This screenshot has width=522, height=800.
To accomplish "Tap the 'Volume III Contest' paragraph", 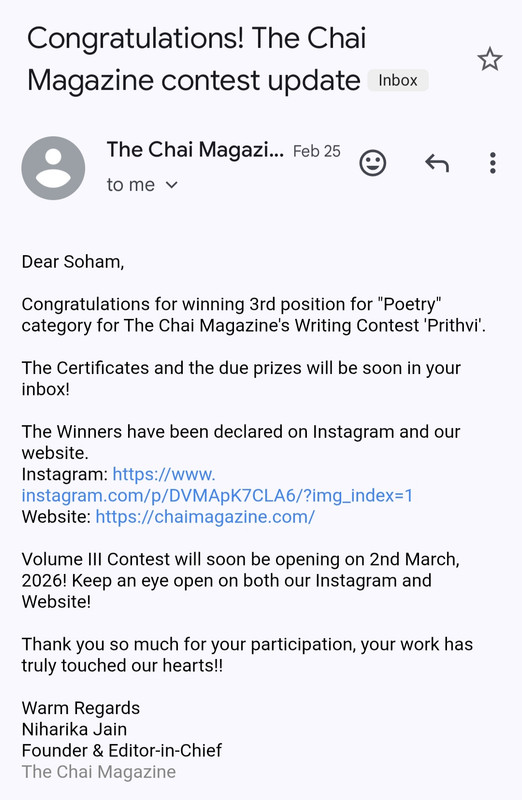I will [240, 581].
